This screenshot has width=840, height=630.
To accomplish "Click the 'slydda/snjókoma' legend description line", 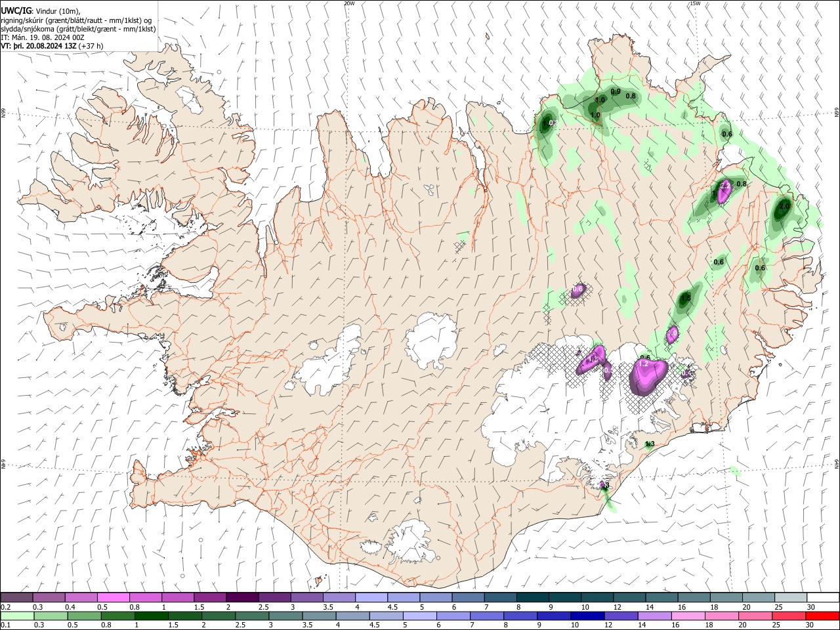I will [78, 29].
